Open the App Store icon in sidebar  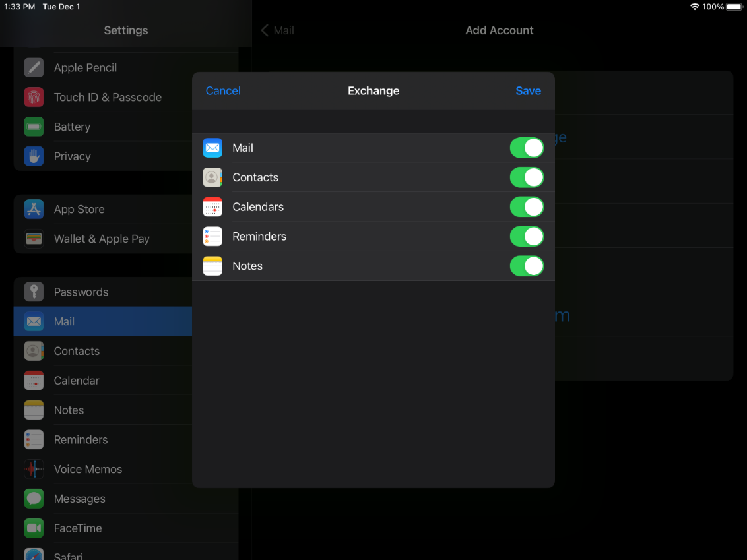coord(34,209)
